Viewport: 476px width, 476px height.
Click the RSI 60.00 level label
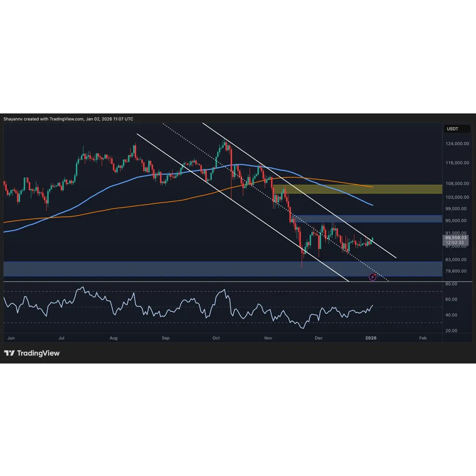tap(451, 299)
